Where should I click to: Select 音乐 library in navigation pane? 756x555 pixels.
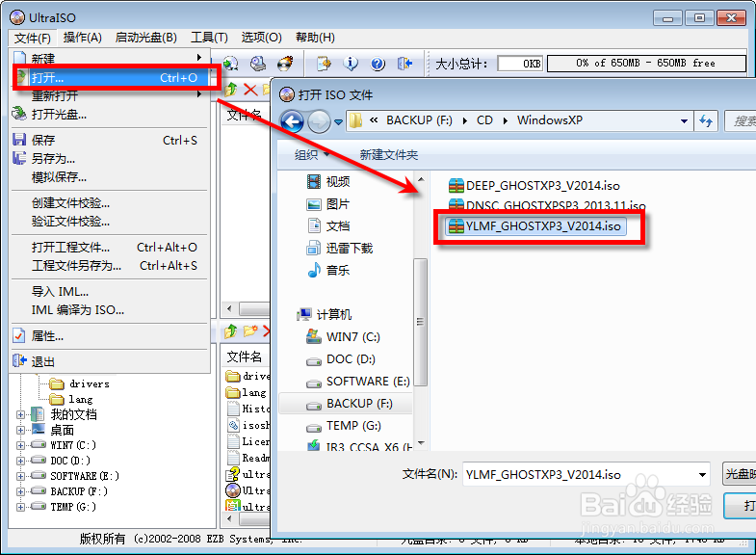tap(328, 270)
